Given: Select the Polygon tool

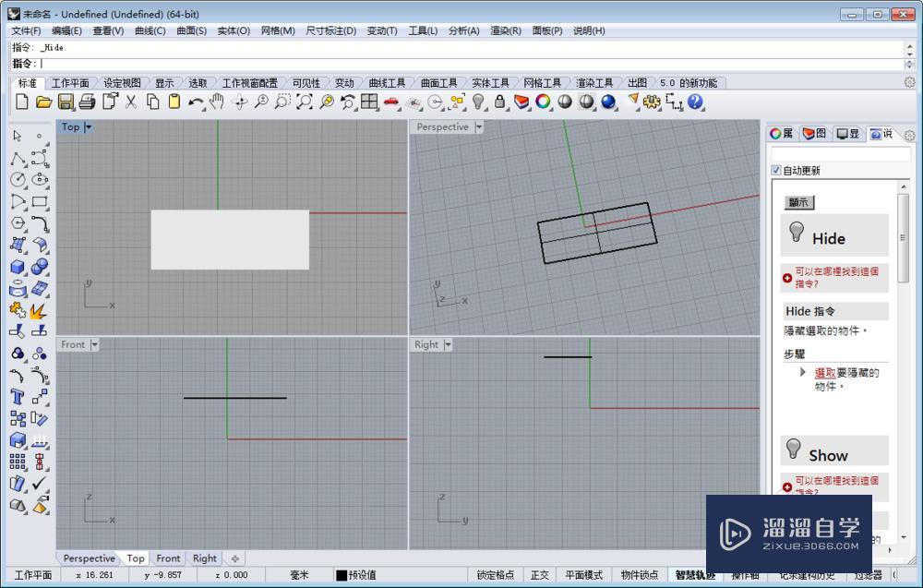Looking at the screenshot, I should coord(18,223).
